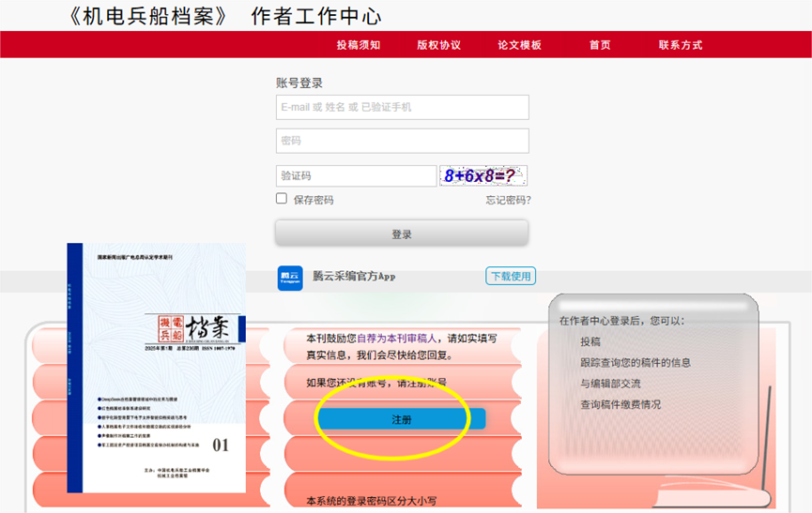Open 联系方式 in the red navigation bar
Screen dimensions: 812x513
pos(681,45)
